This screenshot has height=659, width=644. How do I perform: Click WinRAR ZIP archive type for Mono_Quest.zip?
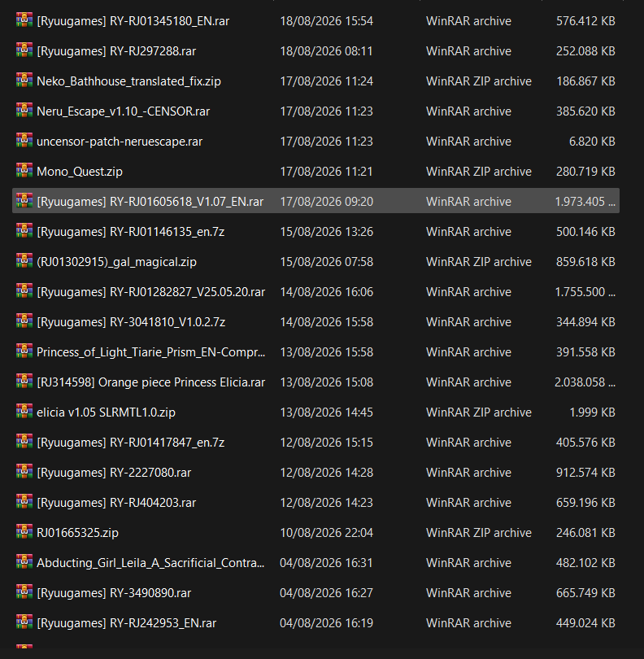[x=479, y=172]
